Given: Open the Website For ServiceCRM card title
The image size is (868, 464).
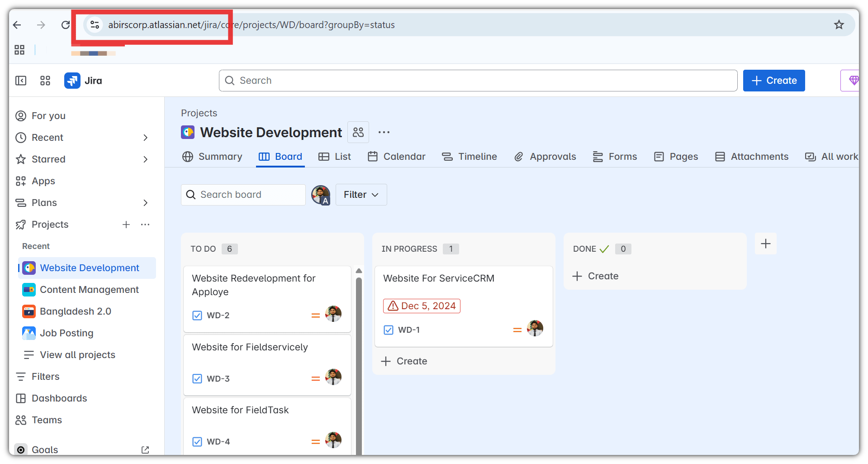Looking at the screenshot, I should pos(439,278).
